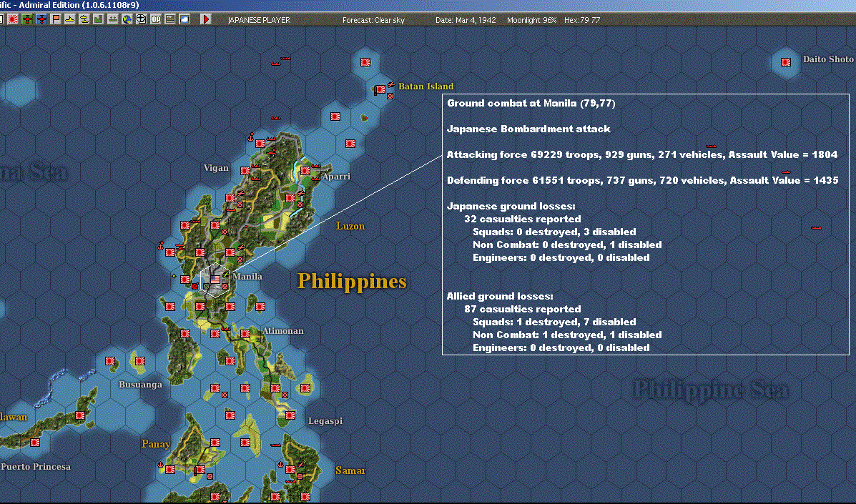856x504 pixels.
Task: Click the two yellow ships toolbar icon
Action: 84,19
